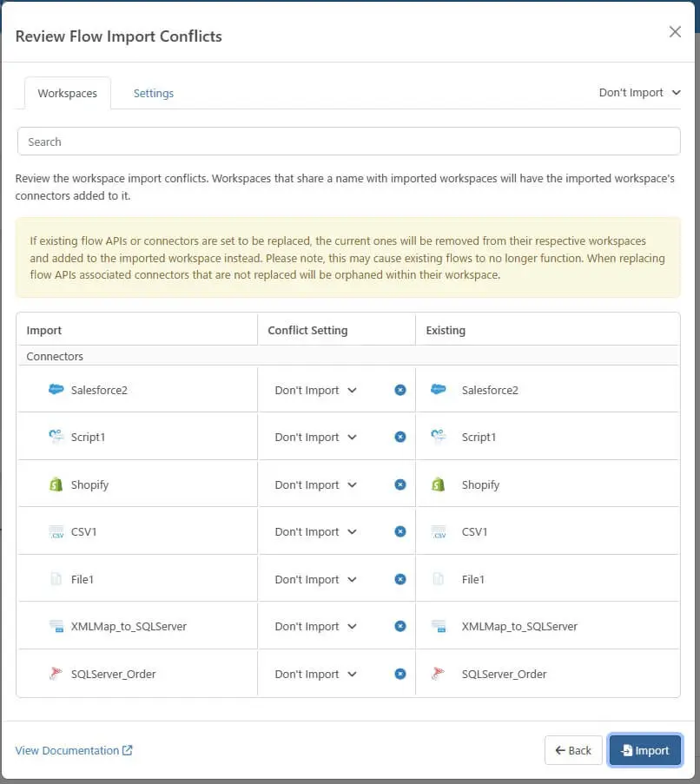Click the Search input field
This screenshot has height=784, width=700.
point(348,142)
